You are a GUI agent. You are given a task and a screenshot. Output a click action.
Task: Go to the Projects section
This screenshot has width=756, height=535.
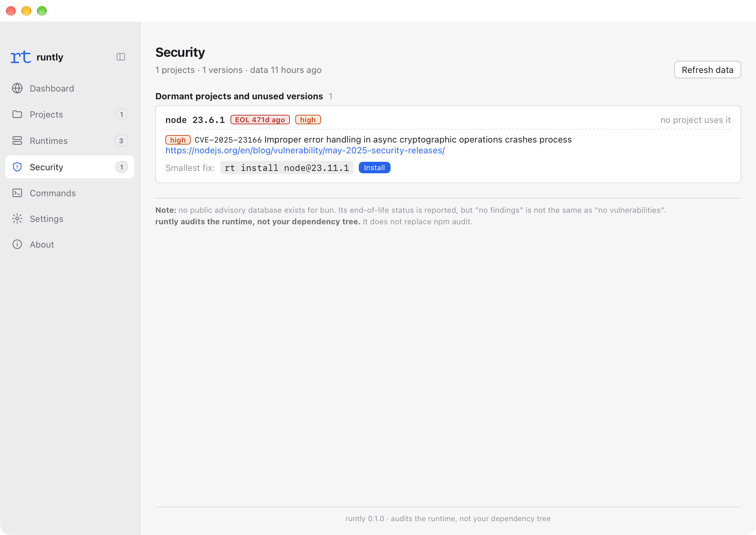[70, 114]
